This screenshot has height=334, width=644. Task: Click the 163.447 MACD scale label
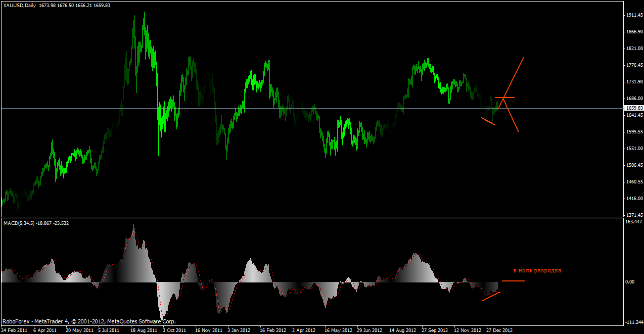click(633, 222)
